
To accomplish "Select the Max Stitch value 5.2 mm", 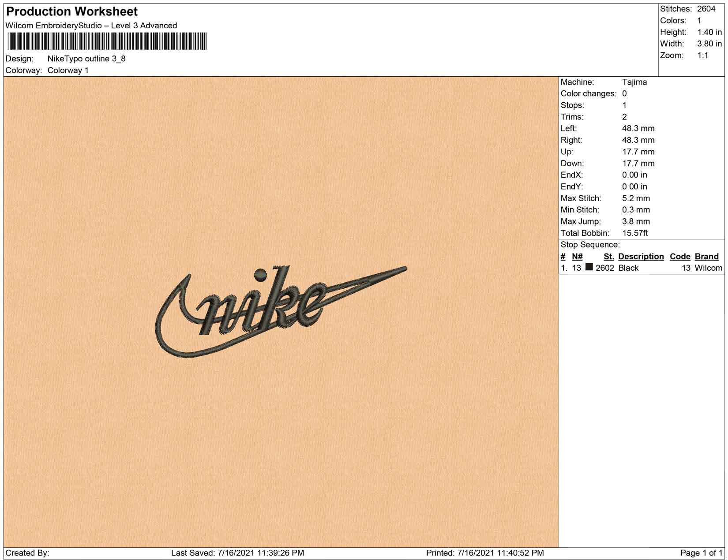I will (636, 198).
